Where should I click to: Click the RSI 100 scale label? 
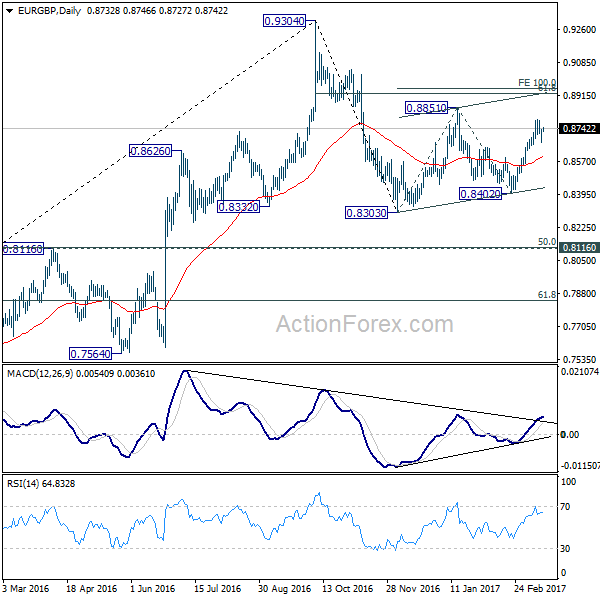coord(568,482)
